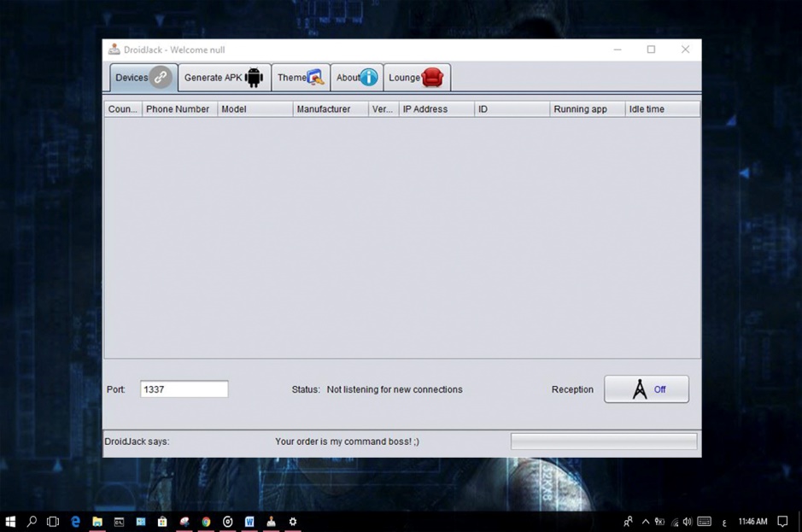The height and width of the screenshot is (532, 802).
Task: Open Settings gear in taskbar
Action: 293,521
